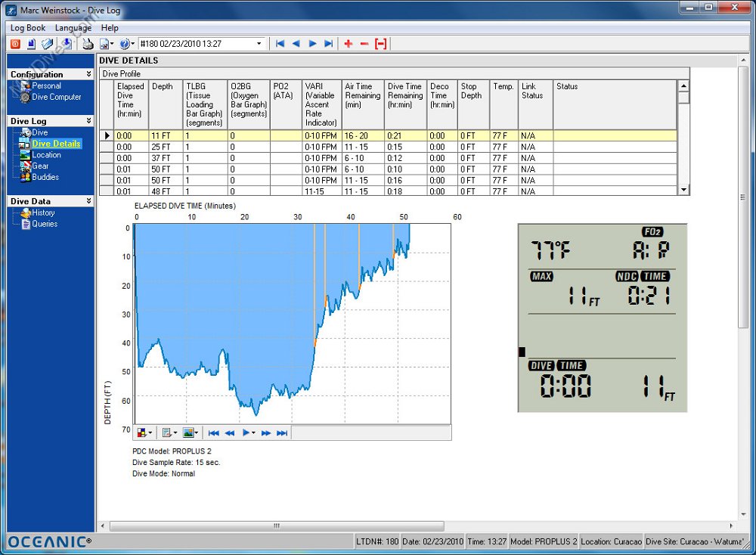Viewport: 756px width, 555px height.
Task: Click the Depth column header
Action: click(x=166, y=104)
